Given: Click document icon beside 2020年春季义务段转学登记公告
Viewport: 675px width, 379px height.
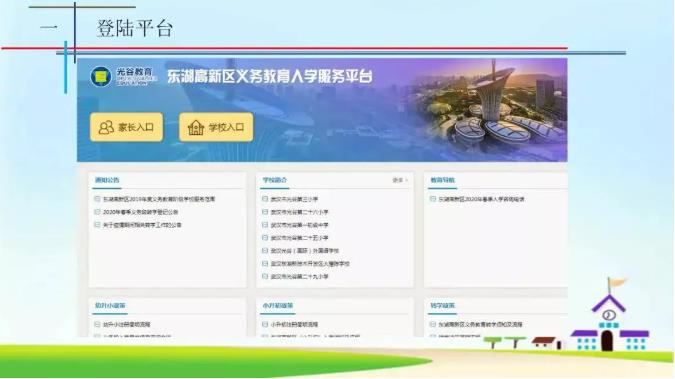Looking at the screenshot, I should point(97,212).
